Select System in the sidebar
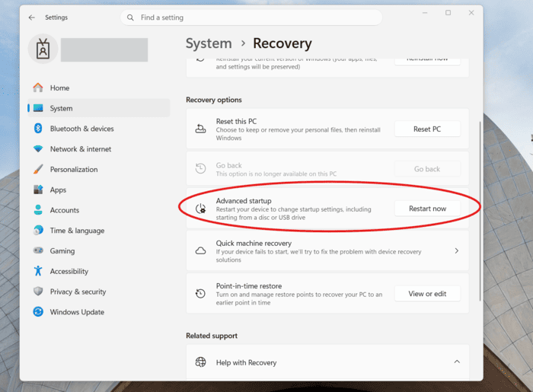The image size is (533, 392). click(98, 108)
